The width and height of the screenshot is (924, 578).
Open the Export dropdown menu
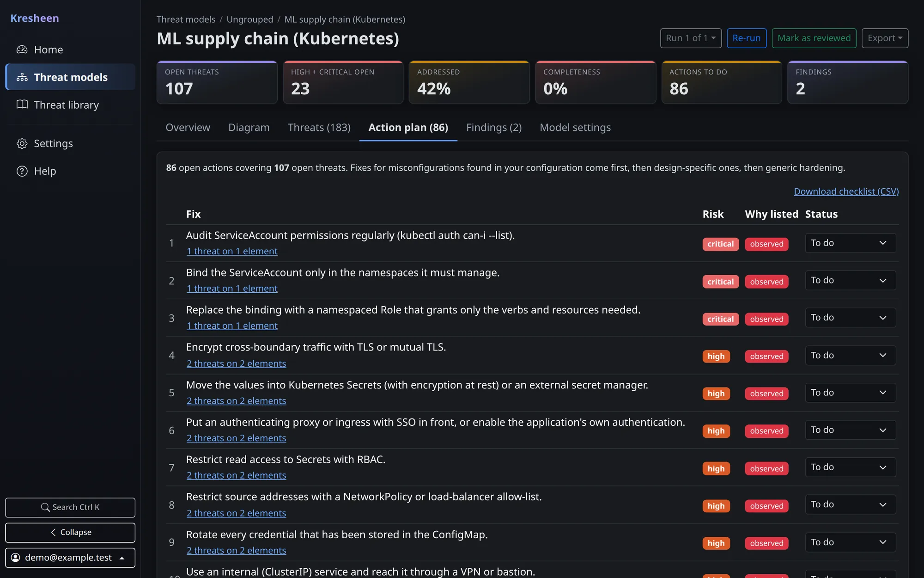[885, 38]
